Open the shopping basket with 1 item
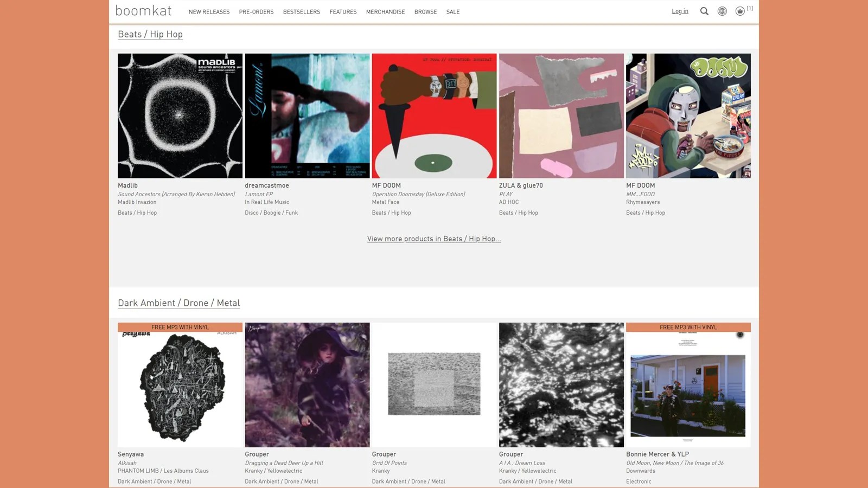This screenshot has height=488, width=868. click(x=740, y=11)
